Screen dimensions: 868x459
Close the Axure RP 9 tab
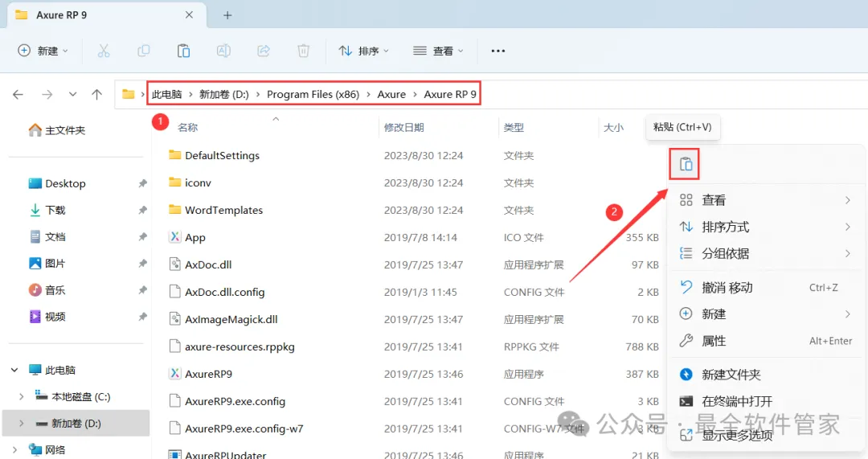[x=190, y=15]
